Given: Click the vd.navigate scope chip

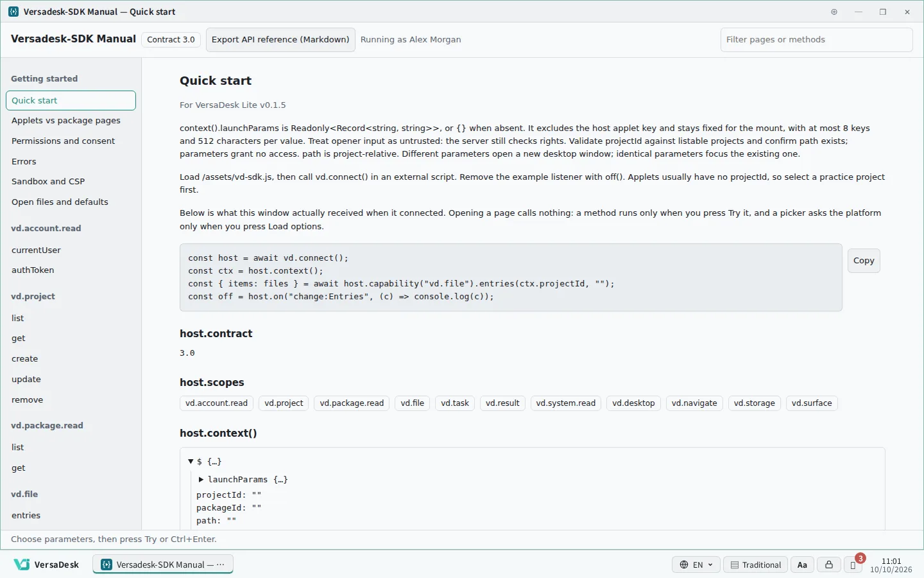Looking at the screenshot, I should (694, 403).
